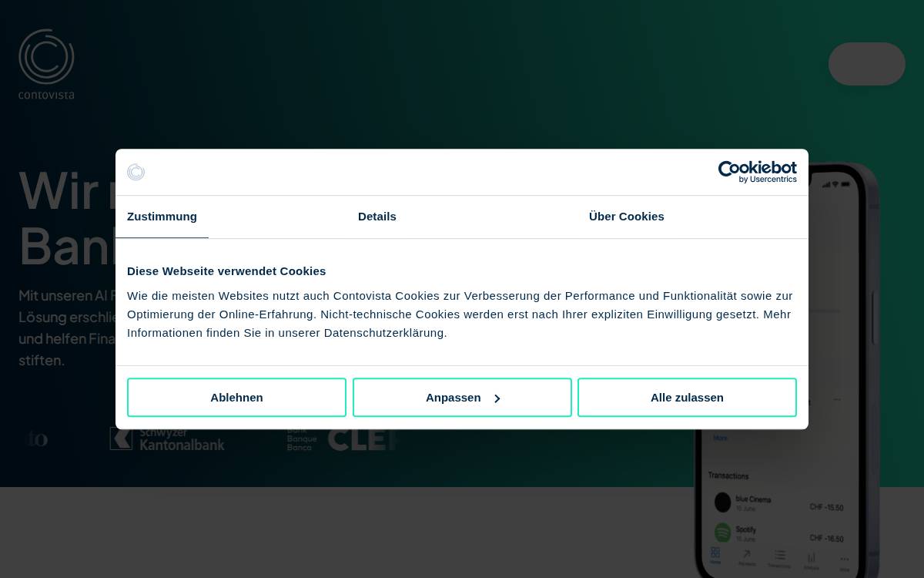
Task: Open cookie customization via Anpassen
Action: (462, 398)
